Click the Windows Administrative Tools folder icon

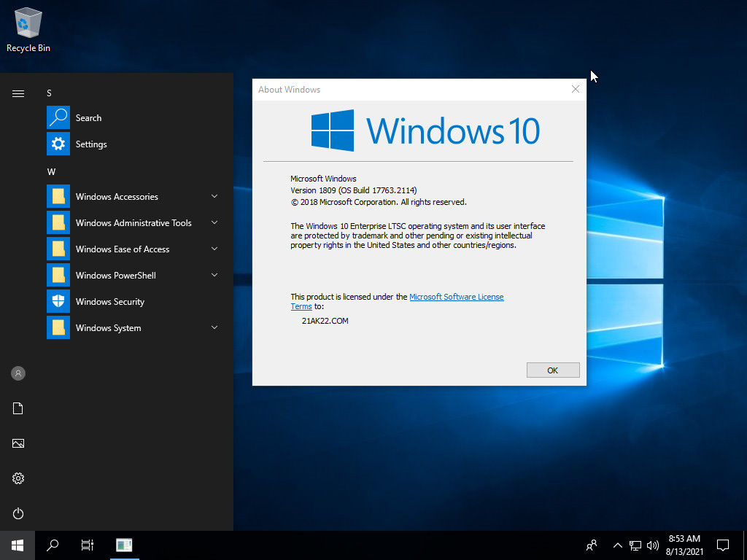tap(58, 222)
